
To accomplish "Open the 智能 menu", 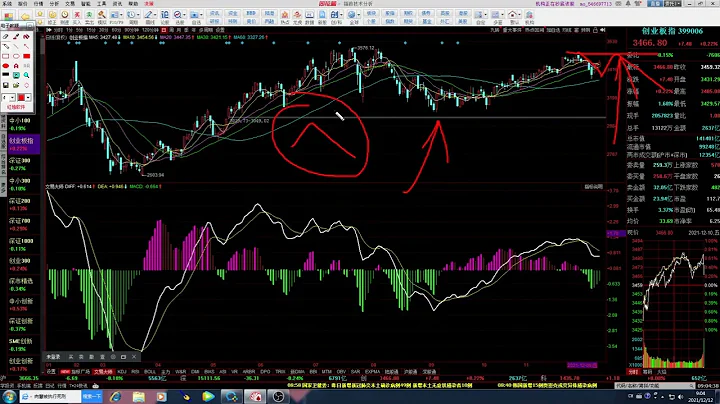I will (x=86, y=4).
